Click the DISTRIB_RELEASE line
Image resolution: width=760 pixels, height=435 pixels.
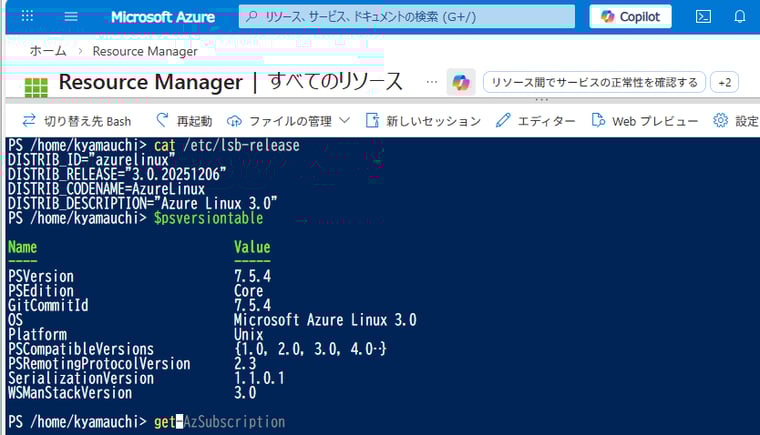click(x=117, y=175)
